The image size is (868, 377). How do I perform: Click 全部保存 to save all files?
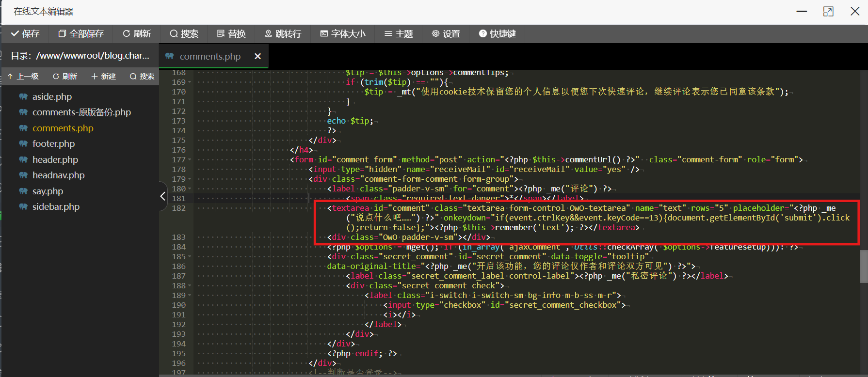81,34
